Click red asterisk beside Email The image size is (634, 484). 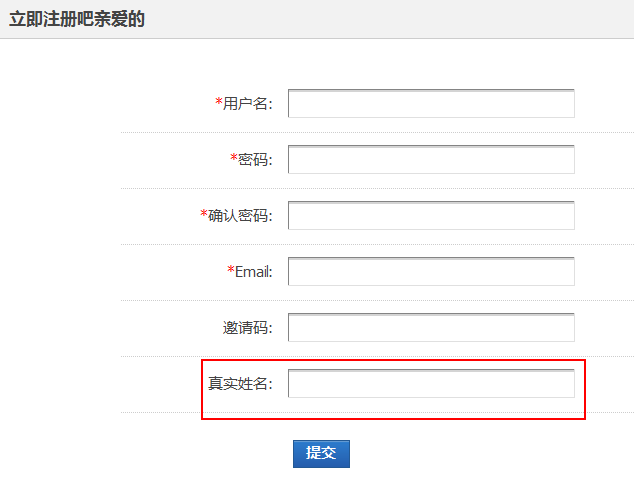coord(231,270)
